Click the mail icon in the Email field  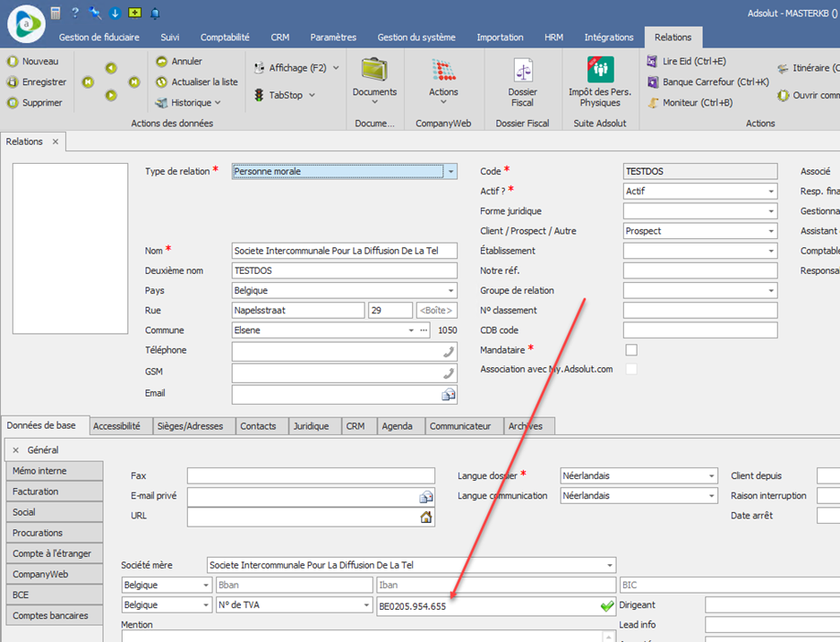pos(449,395)
